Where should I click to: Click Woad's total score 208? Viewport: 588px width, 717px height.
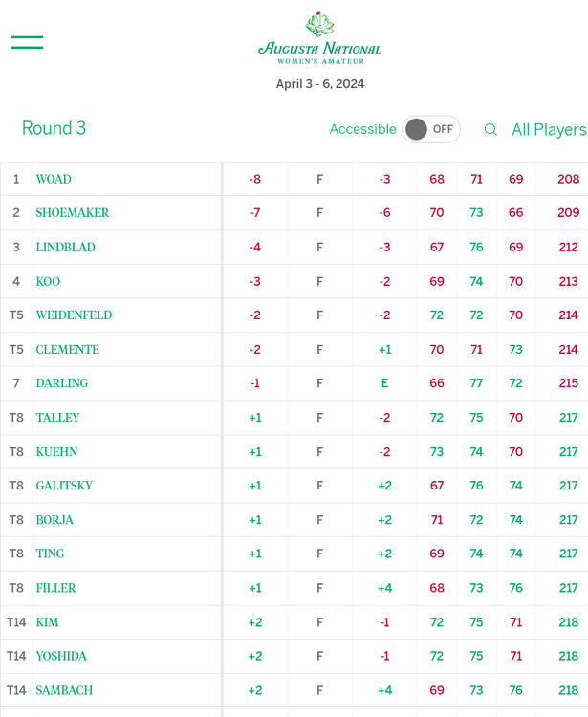coord(568,179)
